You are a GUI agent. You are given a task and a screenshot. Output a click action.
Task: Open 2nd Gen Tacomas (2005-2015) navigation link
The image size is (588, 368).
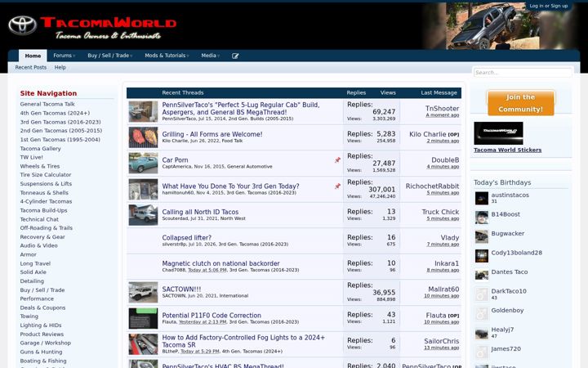click(x=61, y=131)
